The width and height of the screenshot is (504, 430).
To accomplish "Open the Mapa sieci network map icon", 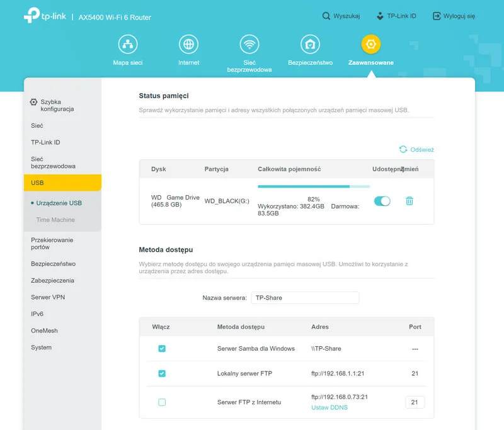I will 128,45.
